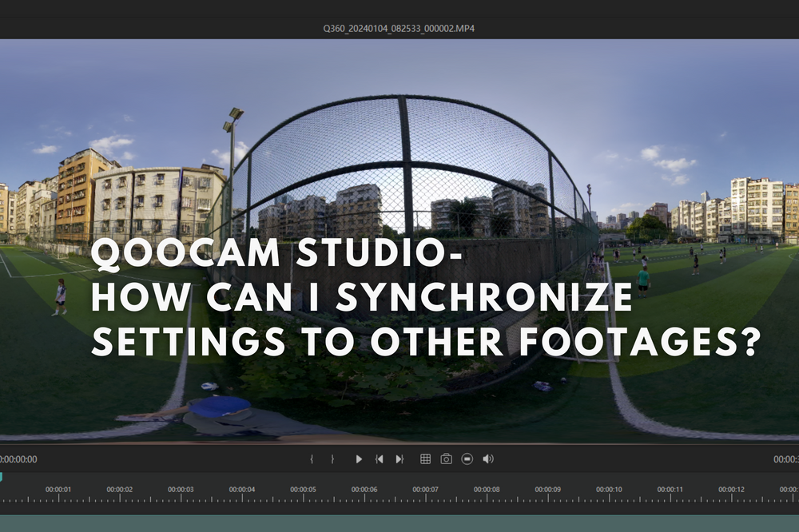Seek to 00:00:08 on the ruler

[x=487, y=489]
